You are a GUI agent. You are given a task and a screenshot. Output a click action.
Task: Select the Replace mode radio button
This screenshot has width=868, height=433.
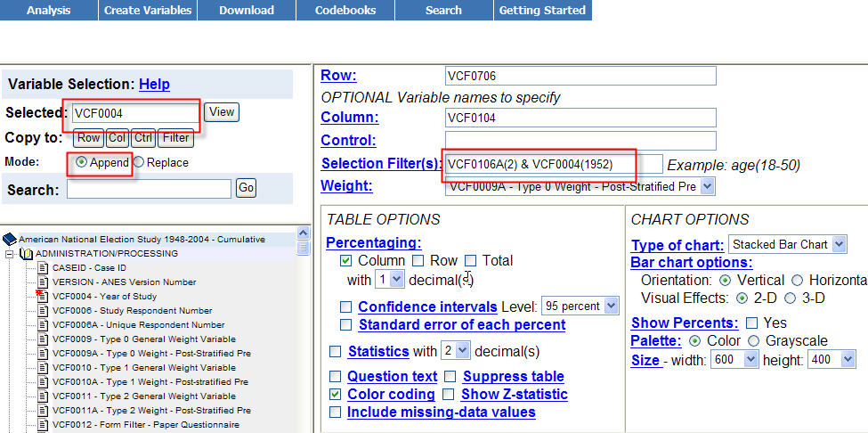pyautogui.click(x=139, y=162)
